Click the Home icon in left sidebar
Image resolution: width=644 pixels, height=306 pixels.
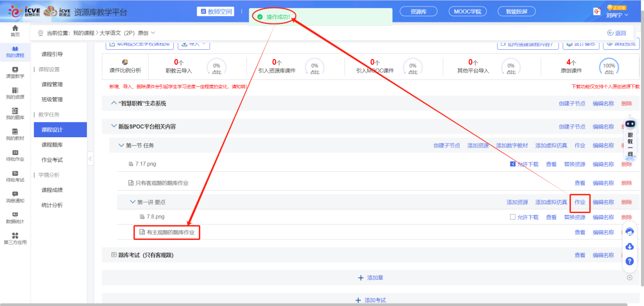coord(15,30)
